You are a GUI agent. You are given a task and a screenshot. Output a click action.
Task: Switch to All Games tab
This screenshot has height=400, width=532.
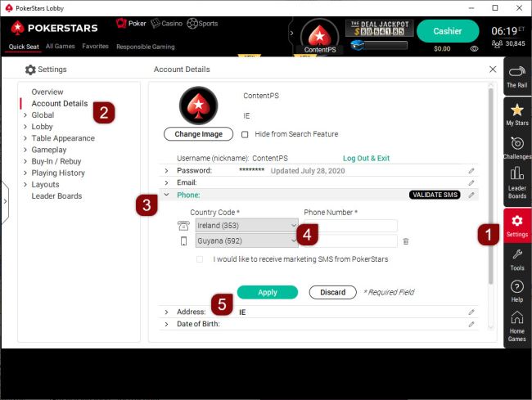point(60,46)
